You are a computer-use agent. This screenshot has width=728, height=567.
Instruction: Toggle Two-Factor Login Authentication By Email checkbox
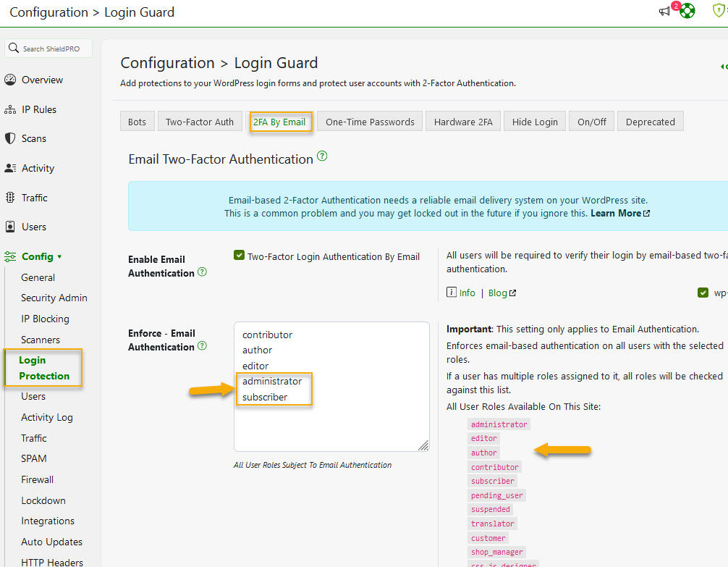click(x=239, y=255)
